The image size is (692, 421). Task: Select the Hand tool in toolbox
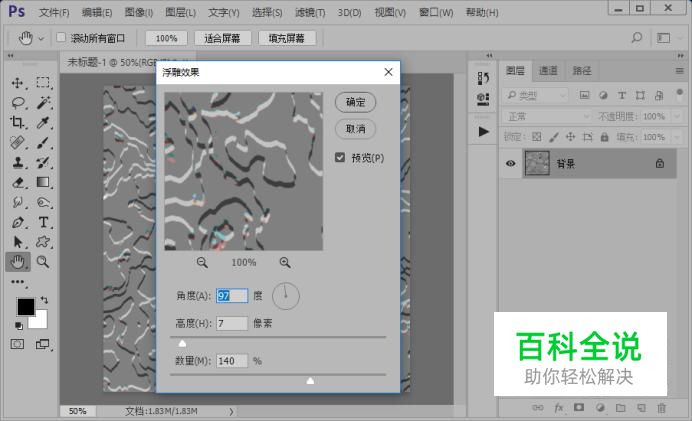pos(18,262)
